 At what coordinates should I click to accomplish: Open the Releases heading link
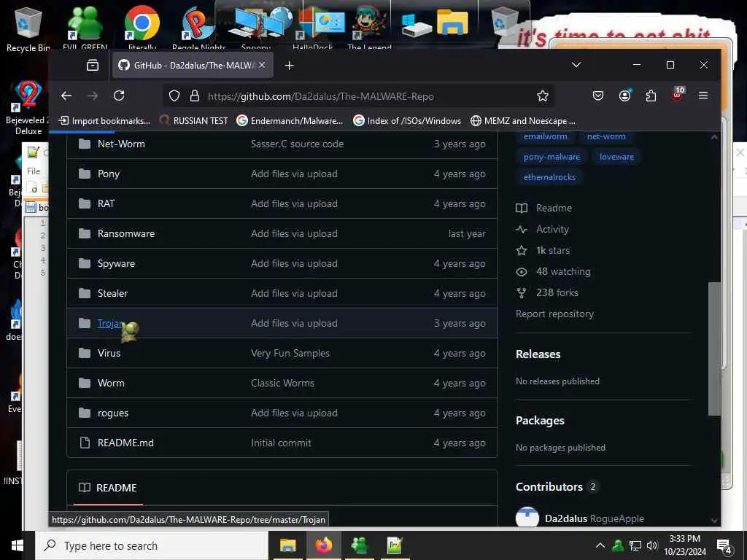(x=538, y=354)
